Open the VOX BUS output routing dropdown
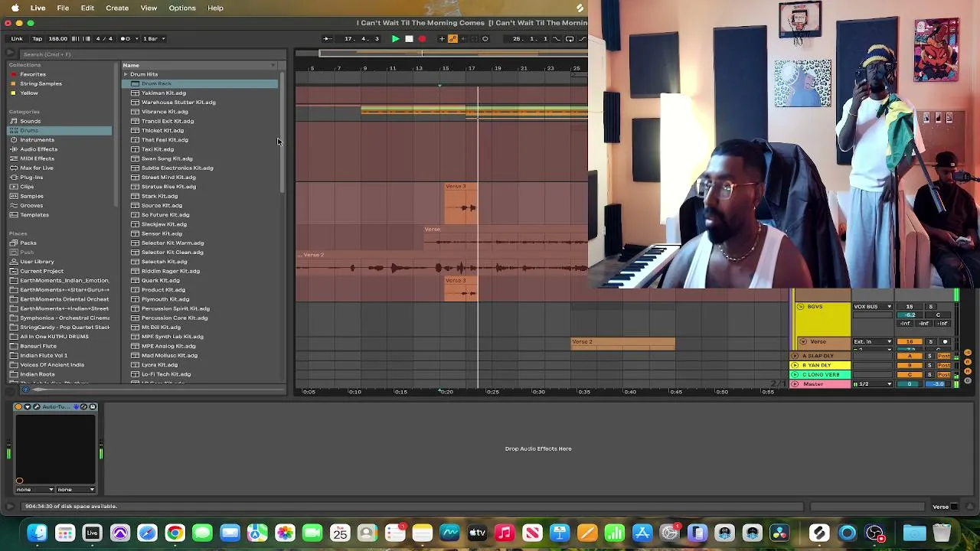980x551 pixels. pos(873,307)
